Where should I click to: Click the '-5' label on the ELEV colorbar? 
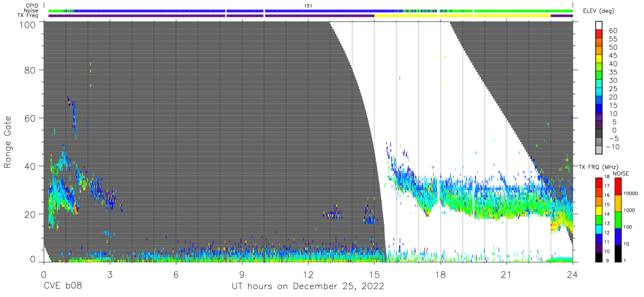(614, 138)
